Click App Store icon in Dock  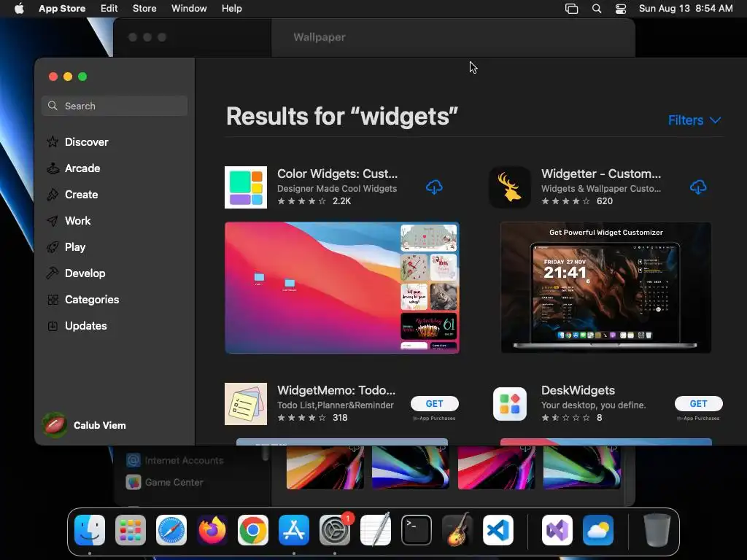pyautogui.click(x=294, y=530)
